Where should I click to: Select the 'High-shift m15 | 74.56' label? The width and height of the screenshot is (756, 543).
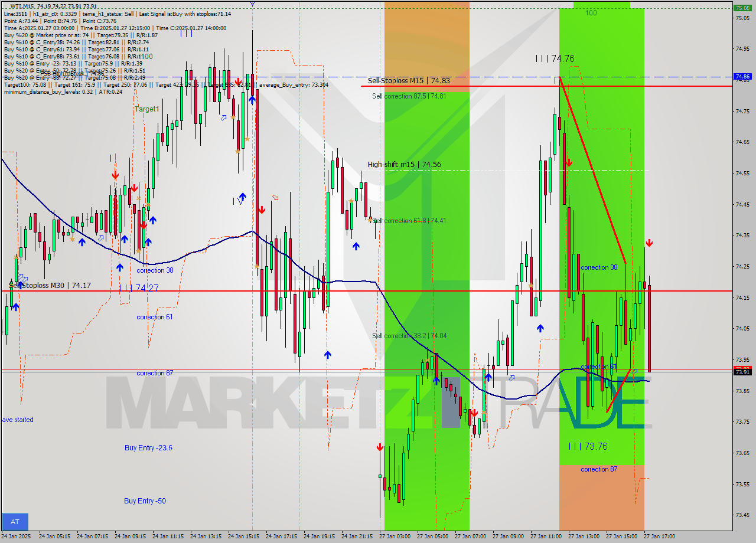pyautogui.click(x=404, y=165)
